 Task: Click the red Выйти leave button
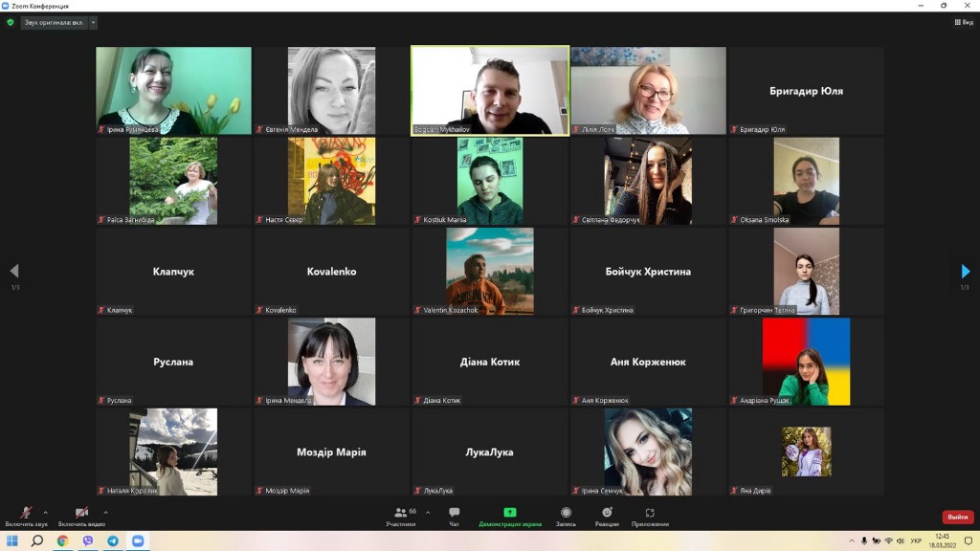tap(957, 517)
